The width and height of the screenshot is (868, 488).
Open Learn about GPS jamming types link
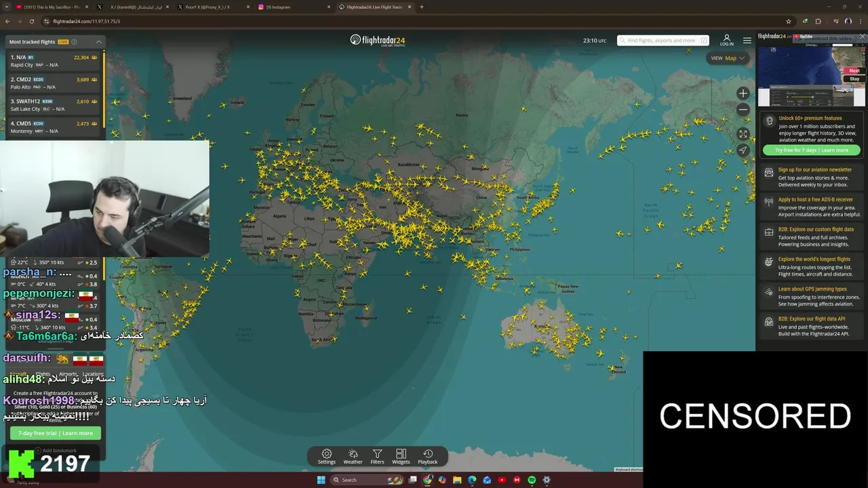point(811,296)
